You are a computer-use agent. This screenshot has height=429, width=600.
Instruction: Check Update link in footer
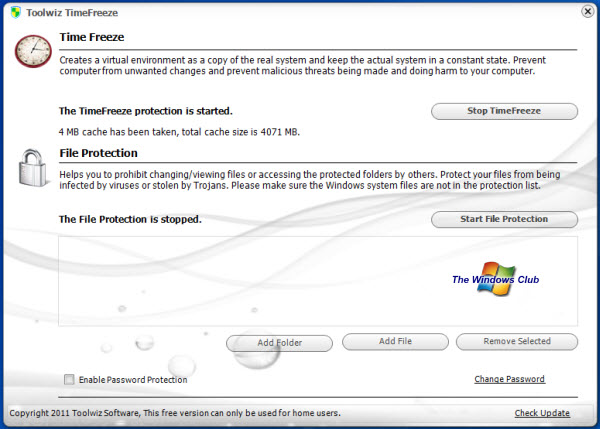(542, 413)
